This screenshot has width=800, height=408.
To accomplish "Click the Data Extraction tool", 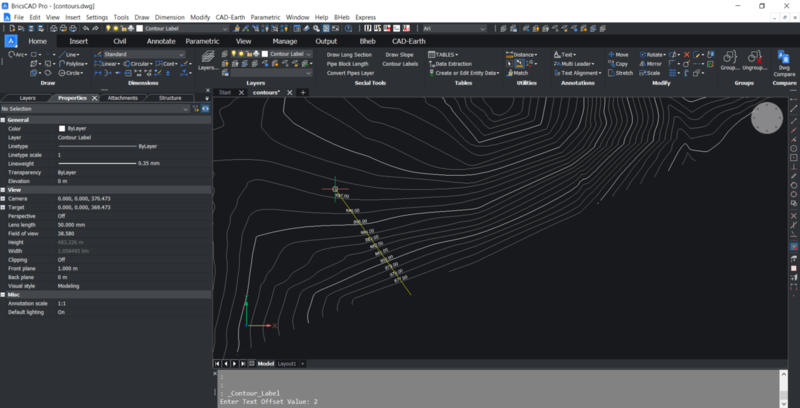I will (x=449, y=64).
